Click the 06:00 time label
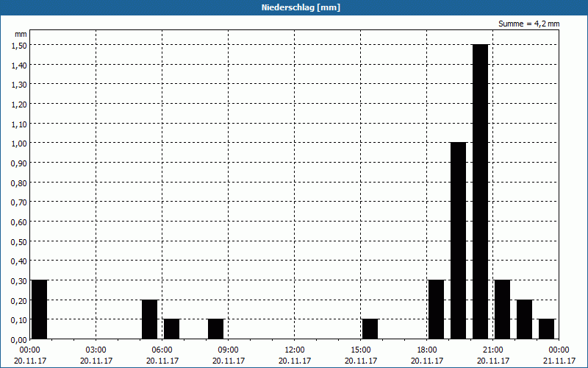588x368 pixels. click(x=162, y=350)
